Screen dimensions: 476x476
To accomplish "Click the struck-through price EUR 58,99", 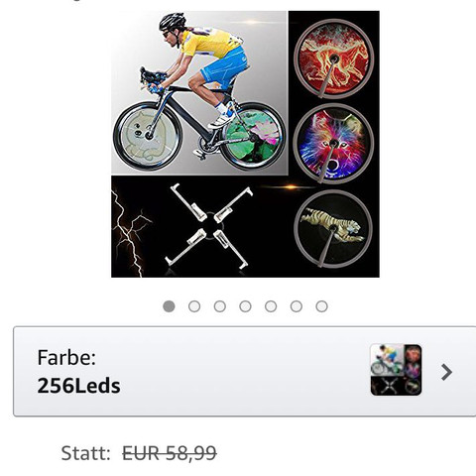I will 170,453.
